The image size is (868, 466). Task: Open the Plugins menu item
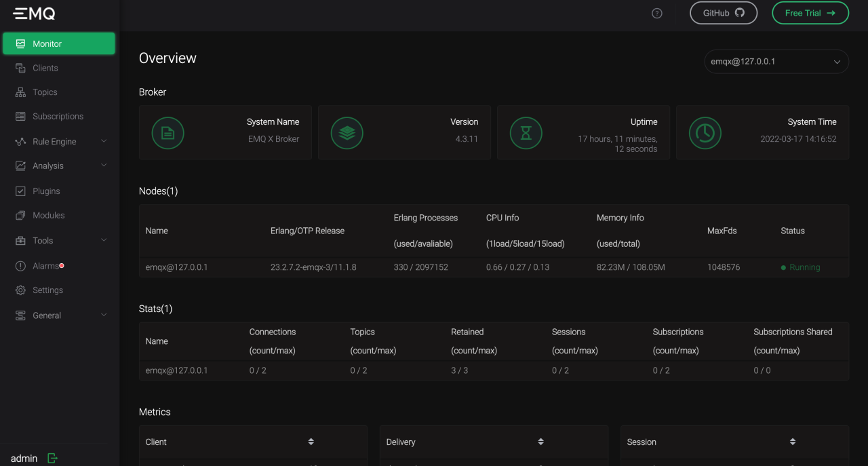pos(59,191)
